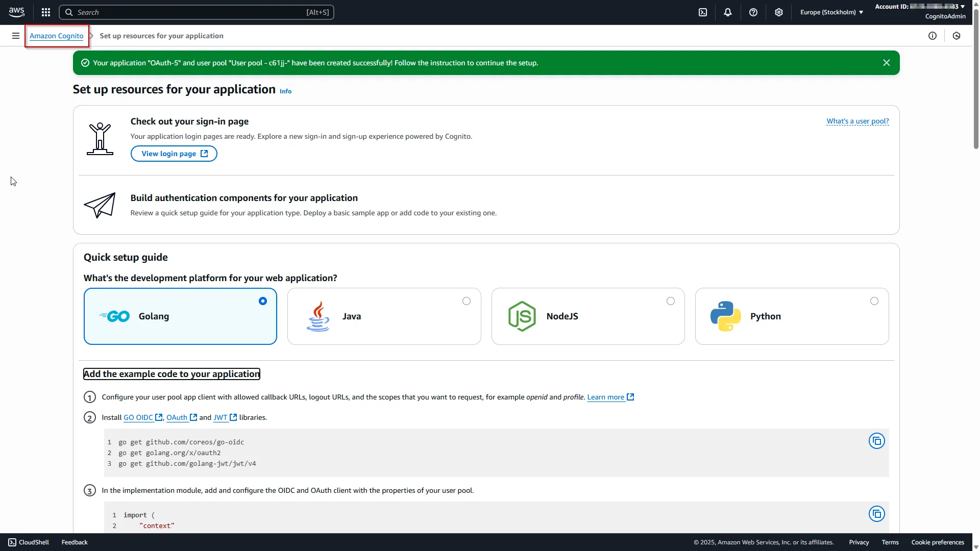The image size is (980, 551).
Task: Open Cookie preferences in footer
Action: (x=938, y=542)
